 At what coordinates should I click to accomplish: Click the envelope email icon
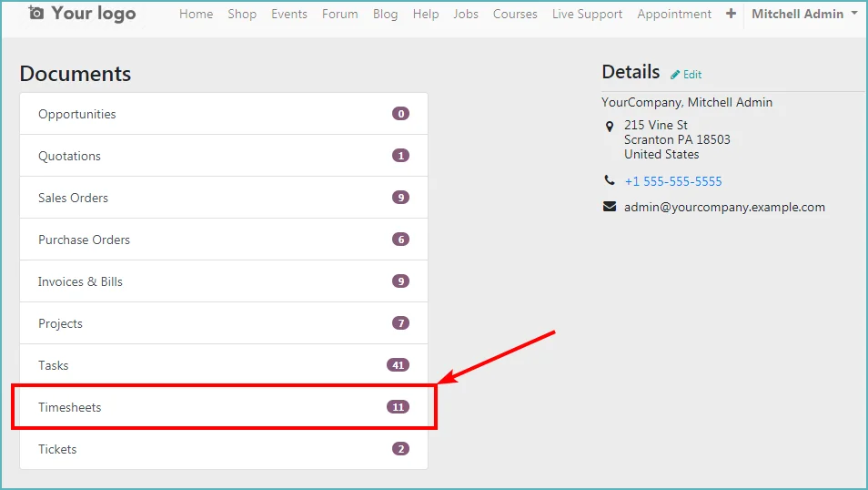[610, 207]
